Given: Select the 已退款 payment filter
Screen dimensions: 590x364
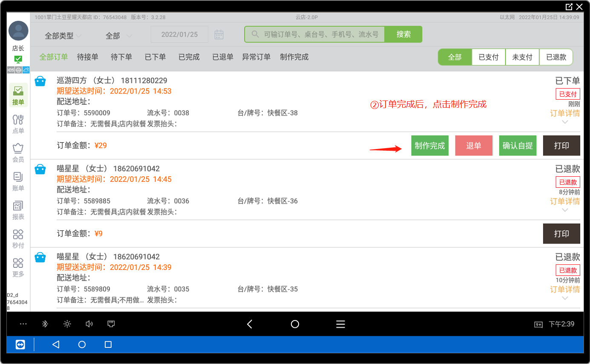Looking at the screenshot, I should pyautogui.click(x=556, y=57).
